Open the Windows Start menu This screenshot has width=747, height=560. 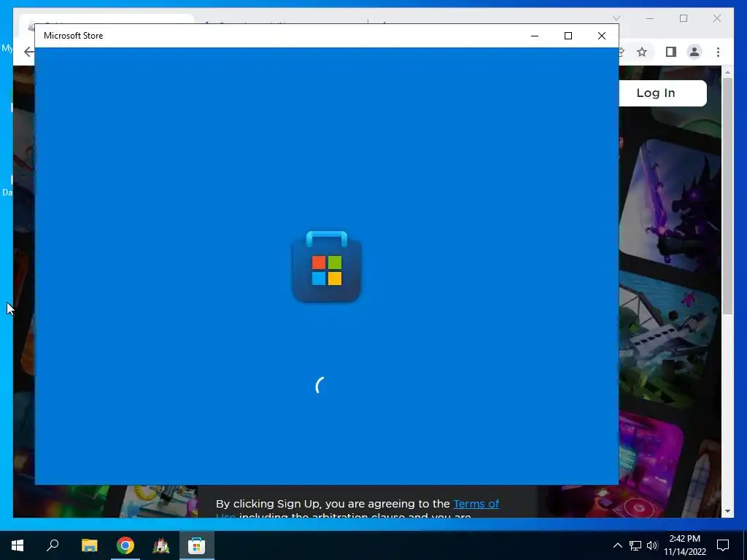coord(18,545)
